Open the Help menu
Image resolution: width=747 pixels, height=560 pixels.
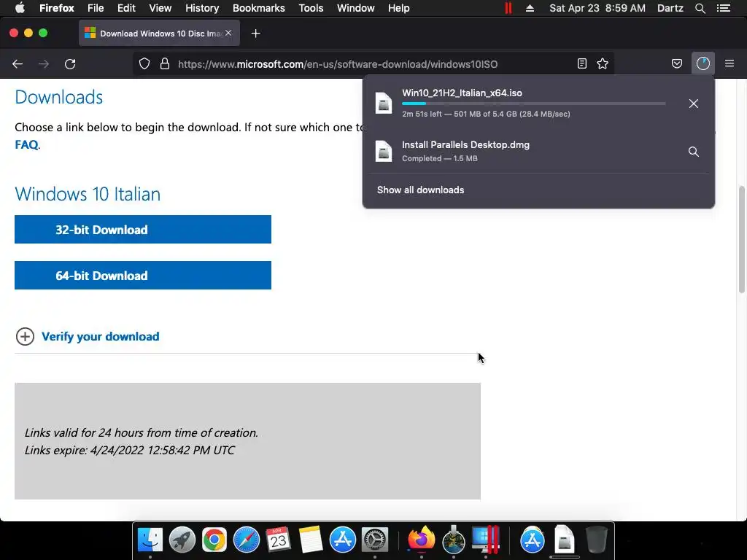click(399, 8)
